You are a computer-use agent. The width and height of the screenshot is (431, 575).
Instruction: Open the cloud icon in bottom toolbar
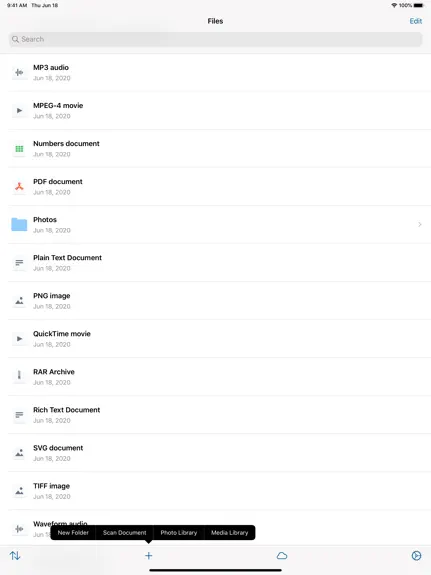point(282,556)
